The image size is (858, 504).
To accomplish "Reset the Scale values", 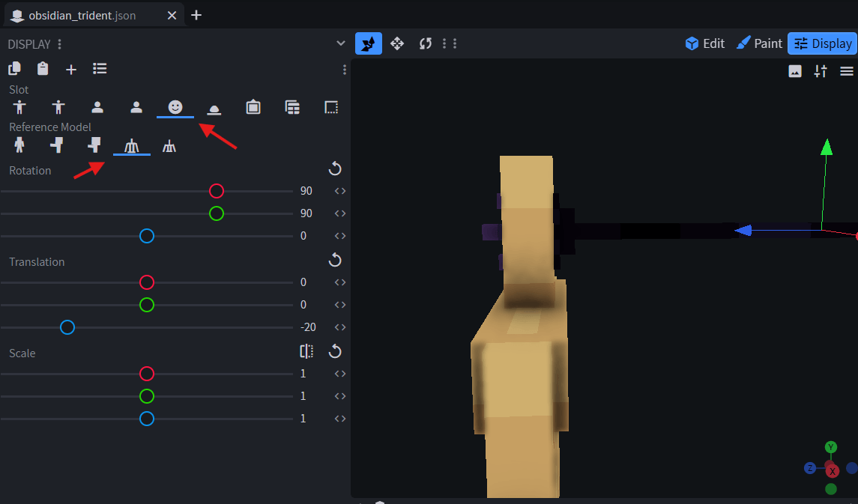I will [335, 351].
